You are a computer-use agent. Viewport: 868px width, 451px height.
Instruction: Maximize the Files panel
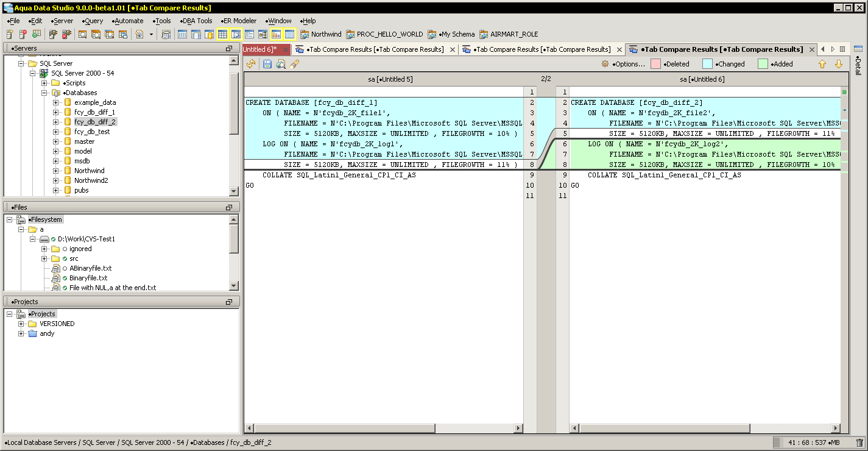(x=229, y=207)
